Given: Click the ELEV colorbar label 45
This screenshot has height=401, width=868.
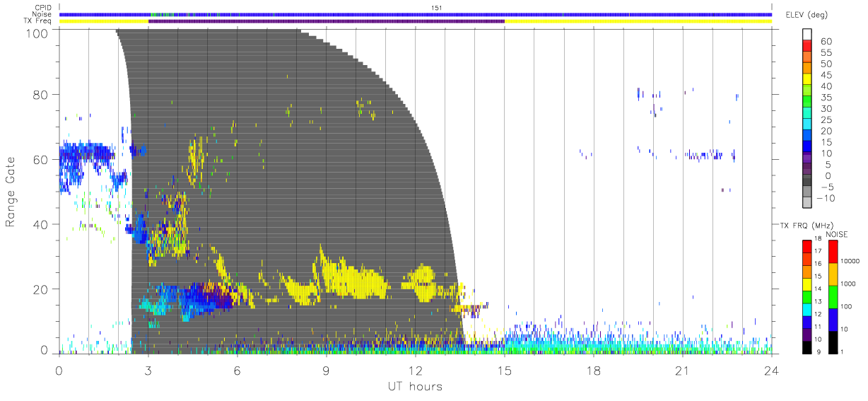Looking at the screenshot, I should click(x=826, y=75).
